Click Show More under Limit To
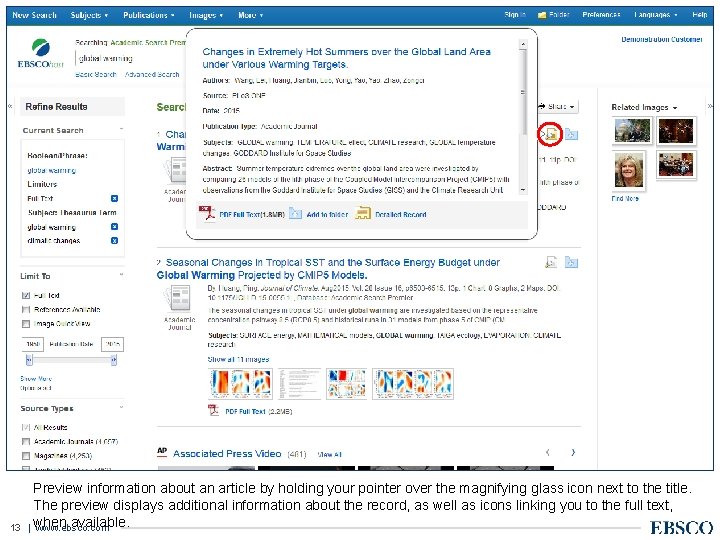The height and width of the screenshot is (540, 720). tap(36, 378)
